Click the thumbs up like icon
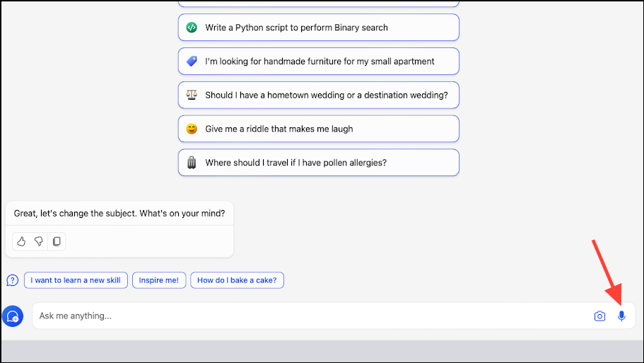 coord(21,241)
